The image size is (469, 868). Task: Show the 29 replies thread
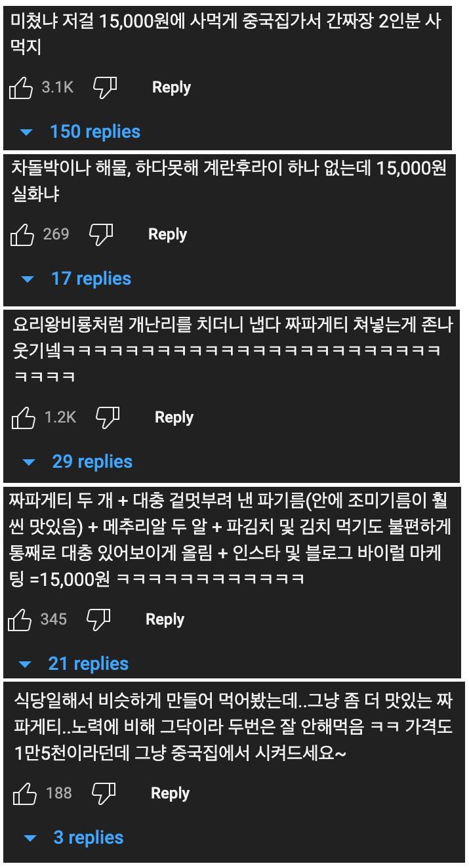[x=77, y=462]
